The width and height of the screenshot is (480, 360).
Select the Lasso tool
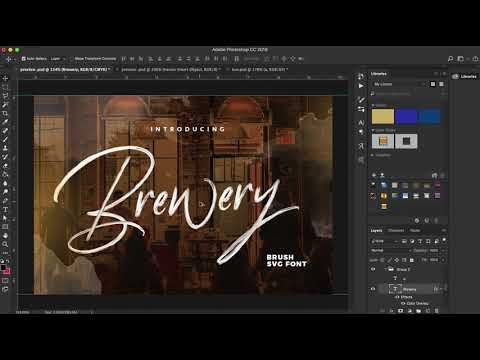[5, 96]
